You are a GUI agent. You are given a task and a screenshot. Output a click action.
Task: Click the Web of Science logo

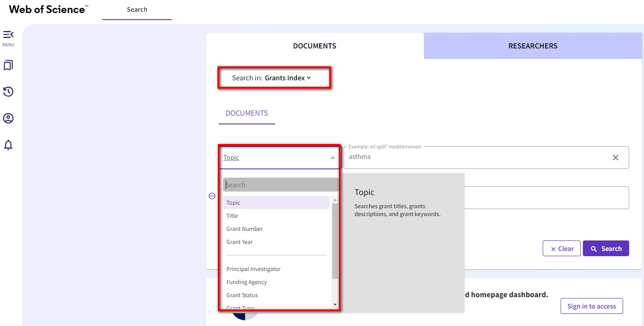(x=48, y=9)
